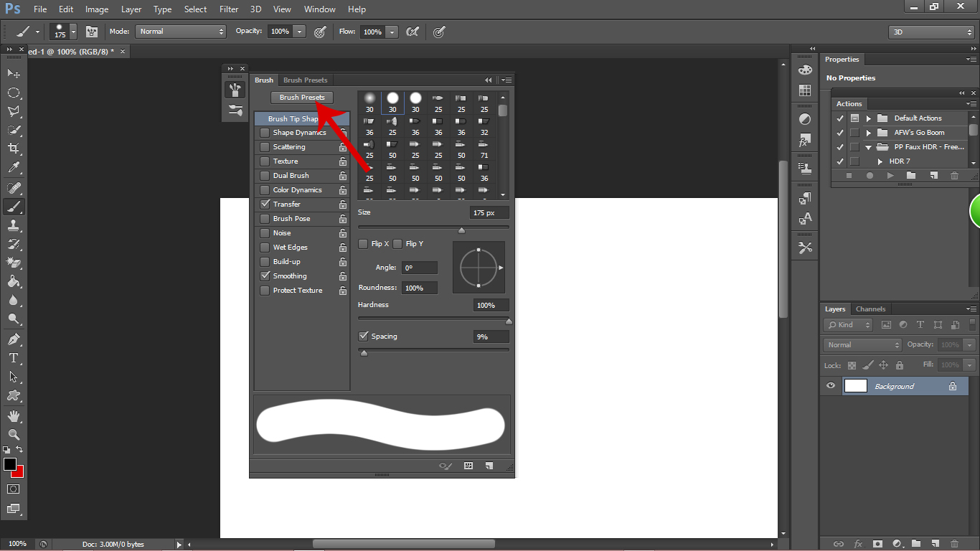Viewport: 980px width, 551px height.
Task: Disable the Transfer option
Action: [265, 204]
